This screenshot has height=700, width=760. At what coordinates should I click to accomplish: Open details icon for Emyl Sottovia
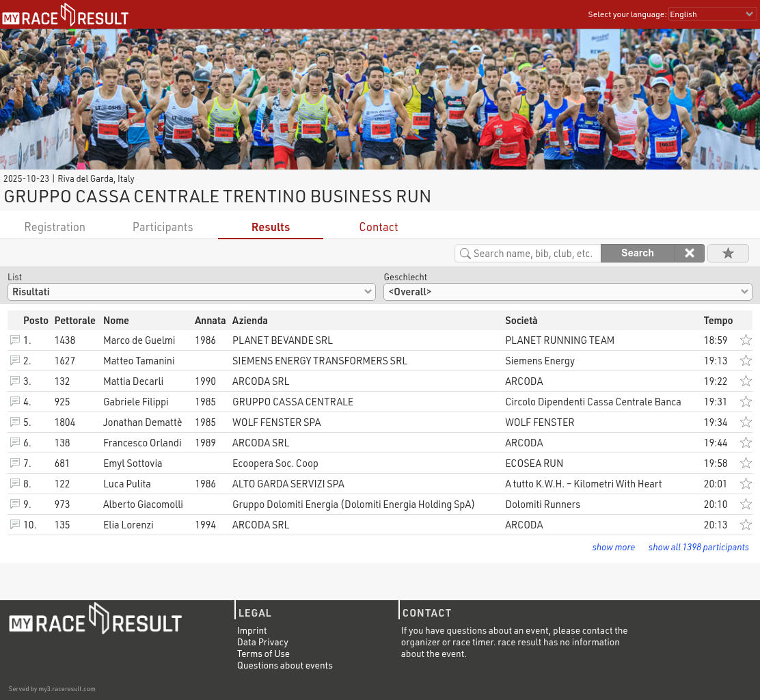(15, 463)
